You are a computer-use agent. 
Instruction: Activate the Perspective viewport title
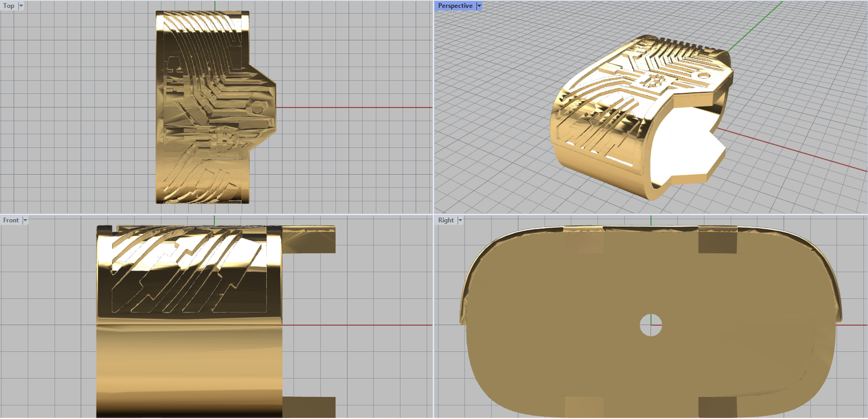pos(455,6)
